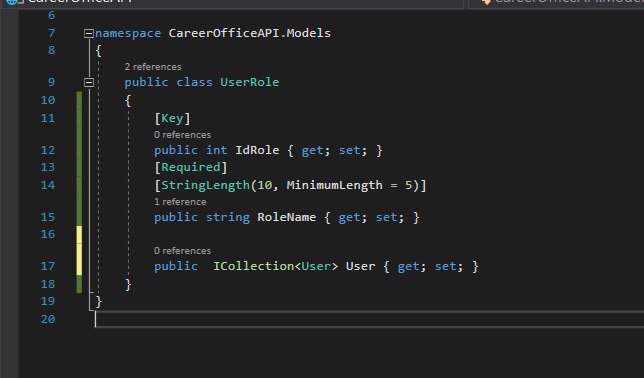Click the User type inside ICollection brackets

(316, 266)
